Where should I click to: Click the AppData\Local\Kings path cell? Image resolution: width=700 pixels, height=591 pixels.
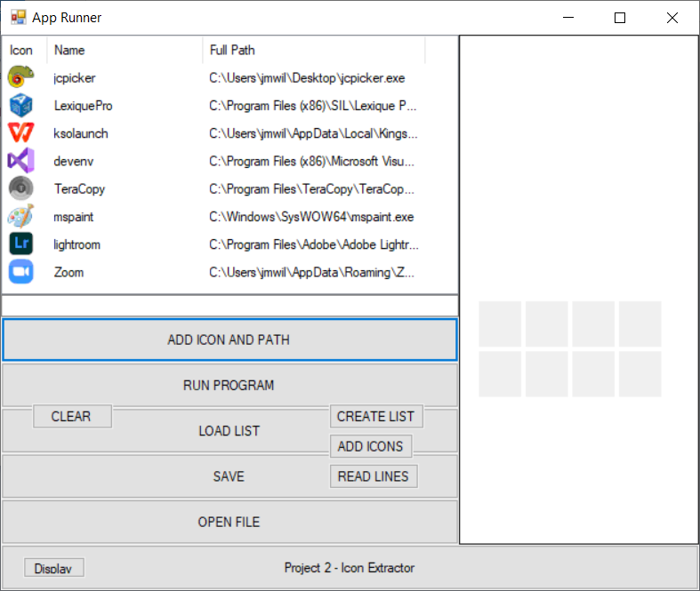point(313,133)
